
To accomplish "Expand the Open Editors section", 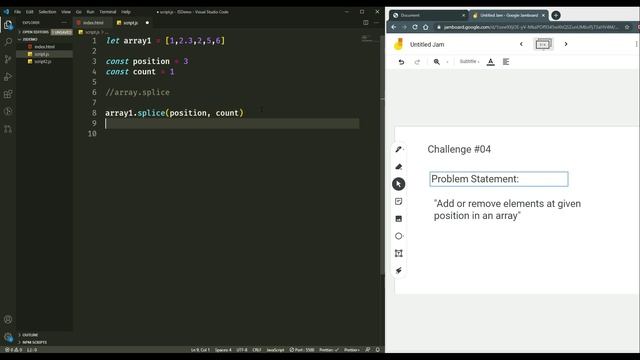I will coord(35,32).
